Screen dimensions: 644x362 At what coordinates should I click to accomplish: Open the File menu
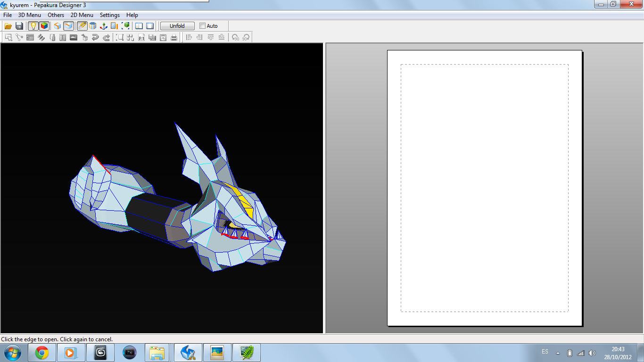coord(8,15)
